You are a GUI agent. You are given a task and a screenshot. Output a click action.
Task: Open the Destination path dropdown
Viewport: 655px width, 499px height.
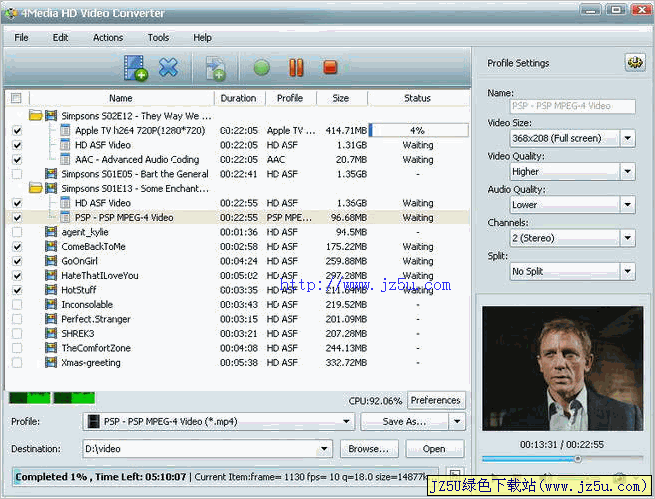click(324, 449)
